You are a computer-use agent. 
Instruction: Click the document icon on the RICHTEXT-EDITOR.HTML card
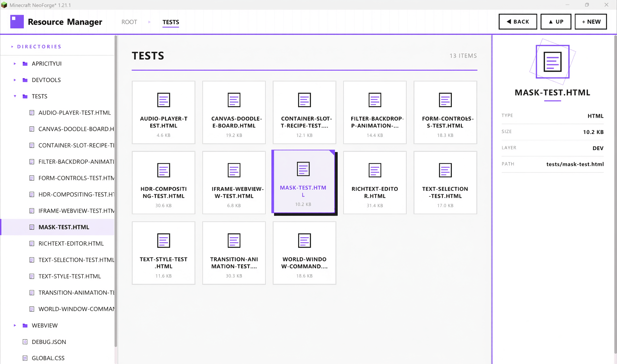[375, 170]
